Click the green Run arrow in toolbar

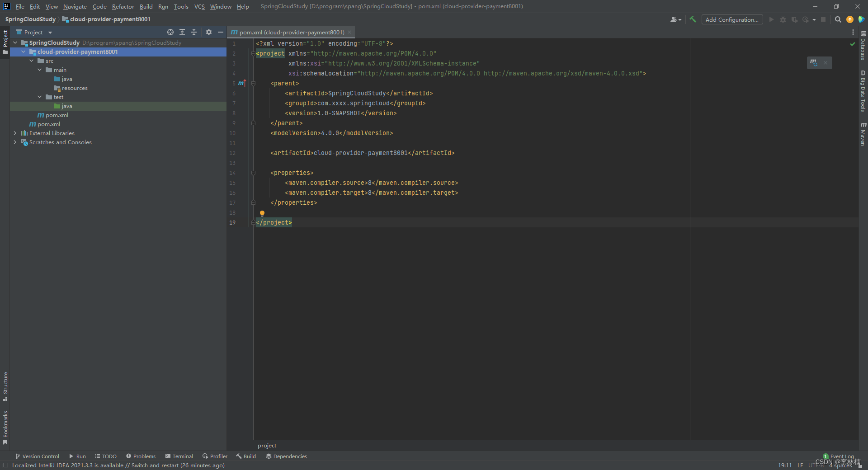point(772,19)
